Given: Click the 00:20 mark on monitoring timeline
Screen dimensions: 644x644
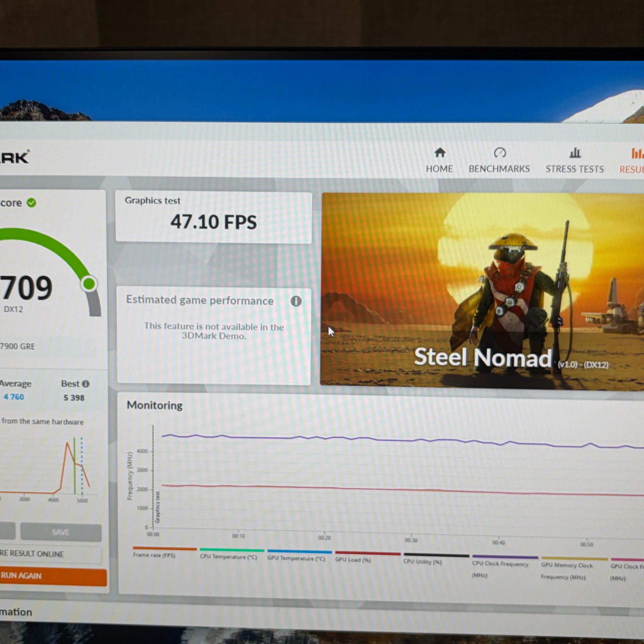Looking at the screenshot, I should (x=324, y=537).
